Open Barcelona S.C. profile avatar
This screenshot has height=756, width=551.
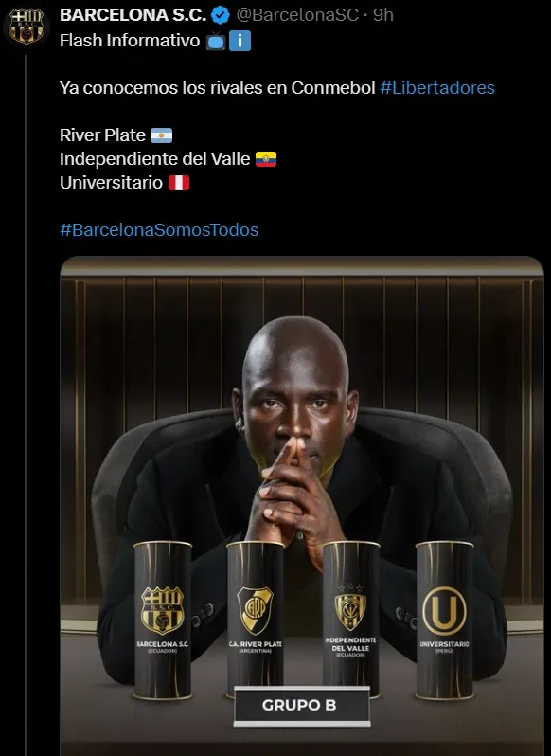click(x=26, y=26)
